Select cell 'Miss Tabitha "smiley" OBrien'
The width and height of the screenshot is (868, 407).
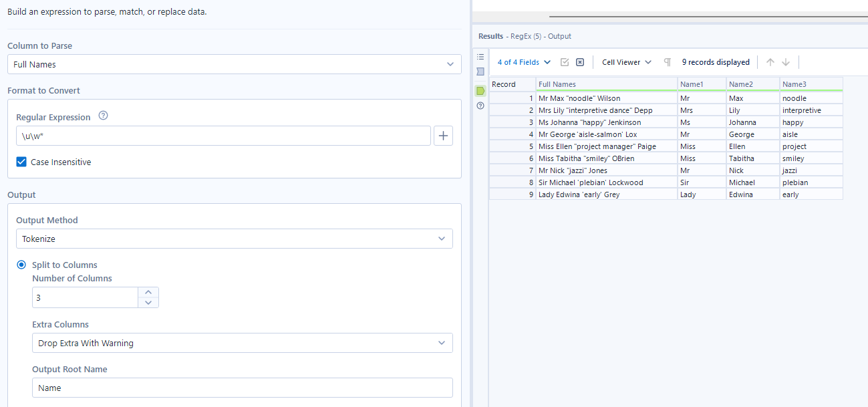(x=607, y=158)
